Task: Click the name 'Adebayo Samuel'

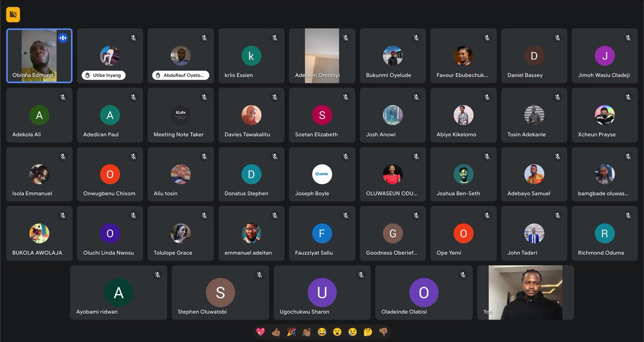Action: tap(529, 194)
